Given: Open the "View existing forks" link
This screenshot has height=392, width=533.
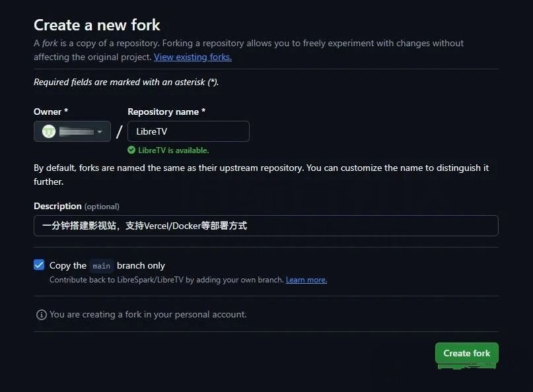Looking at the screenshot, I should tap(192, 57).
